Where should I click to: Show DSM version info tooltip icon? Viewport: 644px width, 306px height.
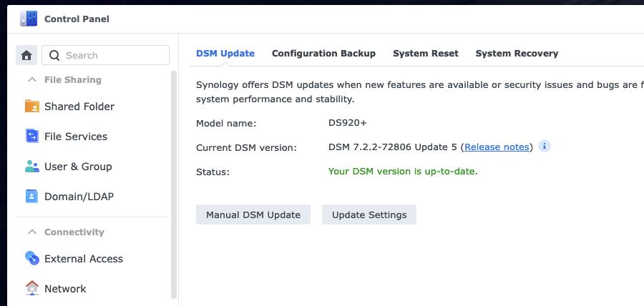point(544,147)
